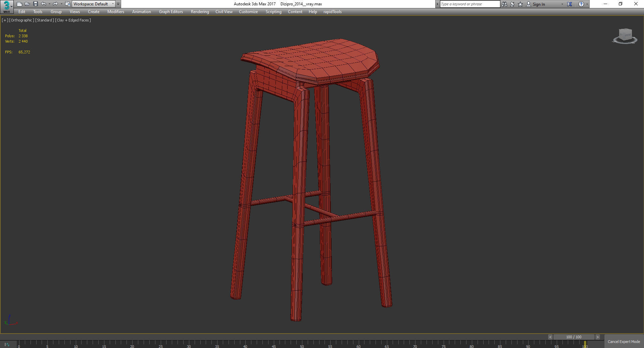644x348 pixels.
Task: Click the FPS value 65,272
Action: pos(24,52)
